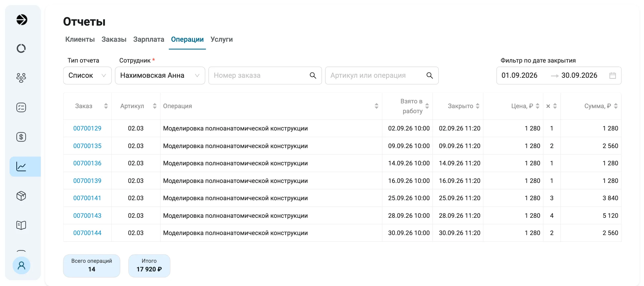The height and width of the screenshot is (286, 644).
Task: Open order 00700144 link
Action: click(87, 233)
